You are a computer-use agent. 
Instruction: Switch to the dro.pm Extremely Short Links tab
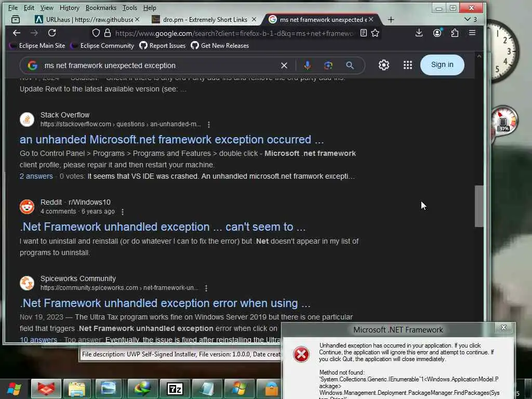204,20
